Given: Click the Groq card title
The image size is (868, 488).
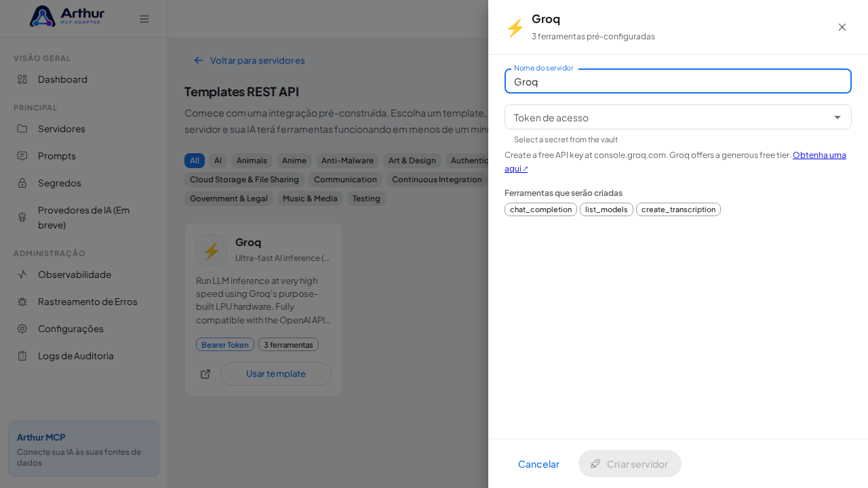Looking at the screenshot, I should point(248,242).
